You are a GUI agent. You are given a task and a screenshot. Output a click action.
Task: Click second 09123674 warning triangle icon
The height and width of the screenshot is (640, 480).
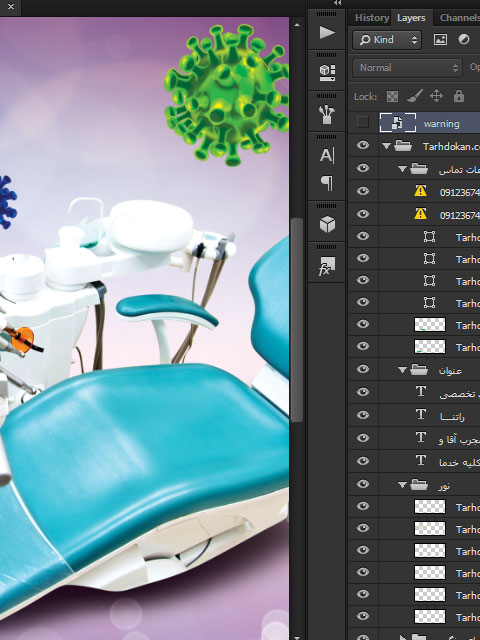[420, 214]
